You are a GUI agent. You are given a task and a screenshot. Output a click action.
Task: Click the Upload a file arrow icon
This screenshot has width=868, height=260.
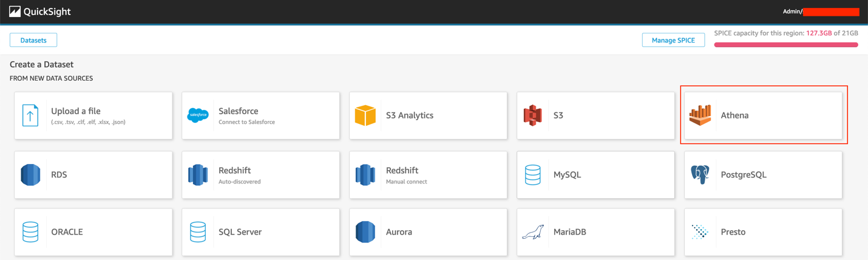[x=30, y=115]
